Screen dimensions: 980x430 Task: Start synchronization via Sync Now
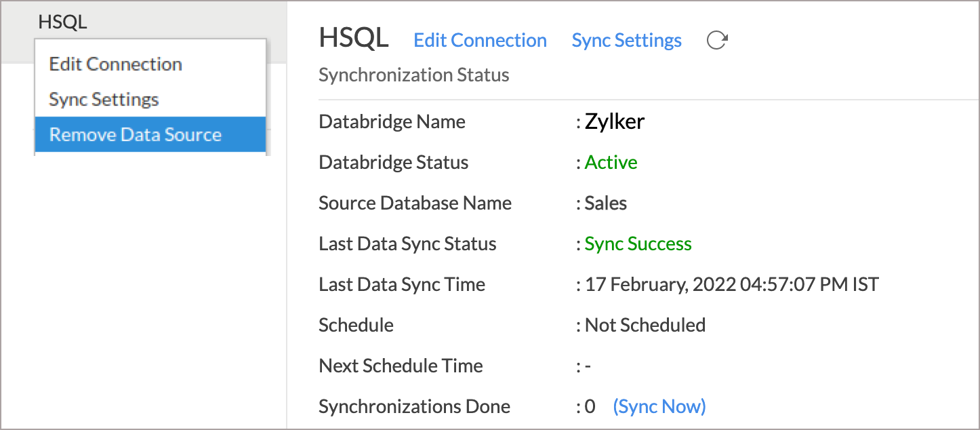(x=659, y=406)
